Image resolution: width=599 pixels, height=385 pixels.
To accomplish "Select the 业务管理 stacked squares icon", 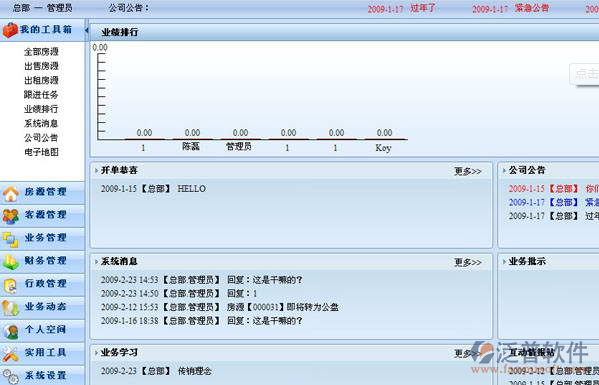I will click(x=11, y=240).
